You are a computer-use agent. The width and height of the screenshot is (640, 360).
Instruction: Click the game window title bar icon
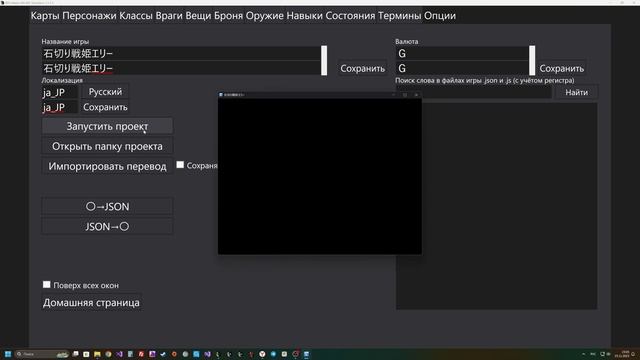221,95
